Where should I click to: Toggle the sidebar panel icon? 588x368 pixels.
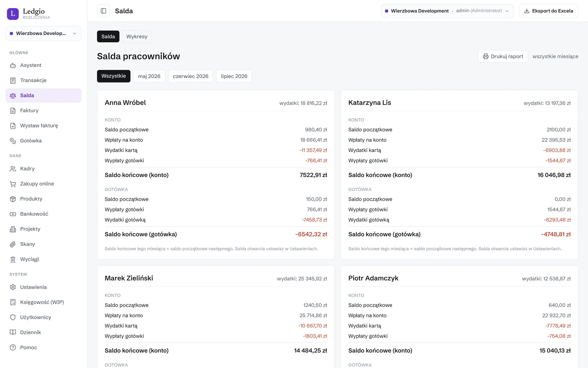pos(103,11)
